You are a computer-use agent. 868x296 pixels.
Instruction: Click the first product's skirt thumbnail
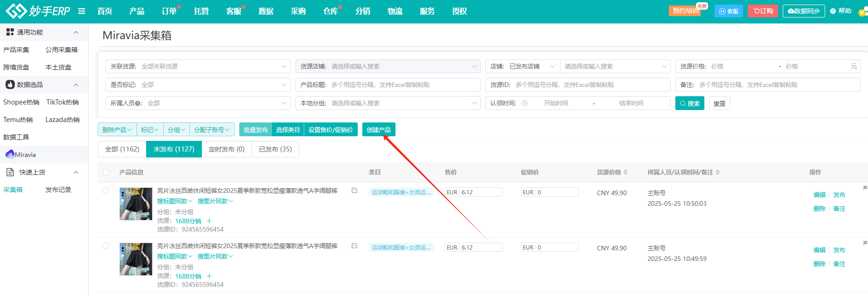click(x=136, y=204)
